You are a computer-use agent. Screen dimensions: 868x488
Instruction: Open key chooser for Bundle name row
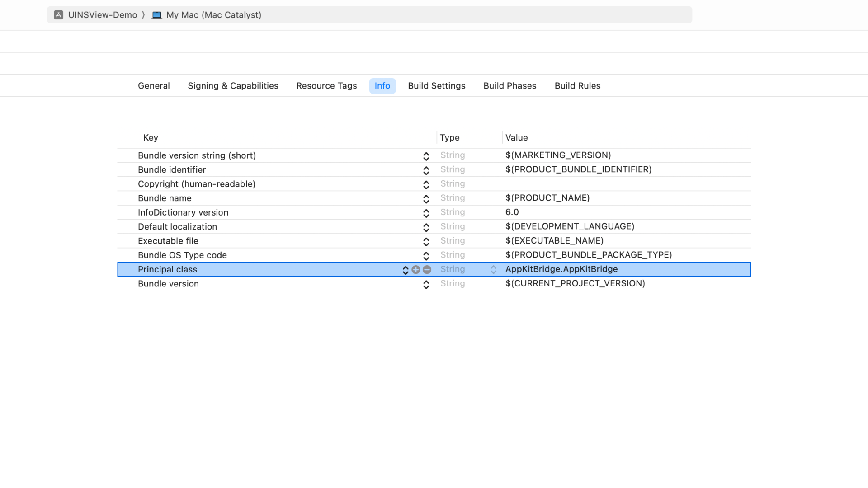point(426,198)
